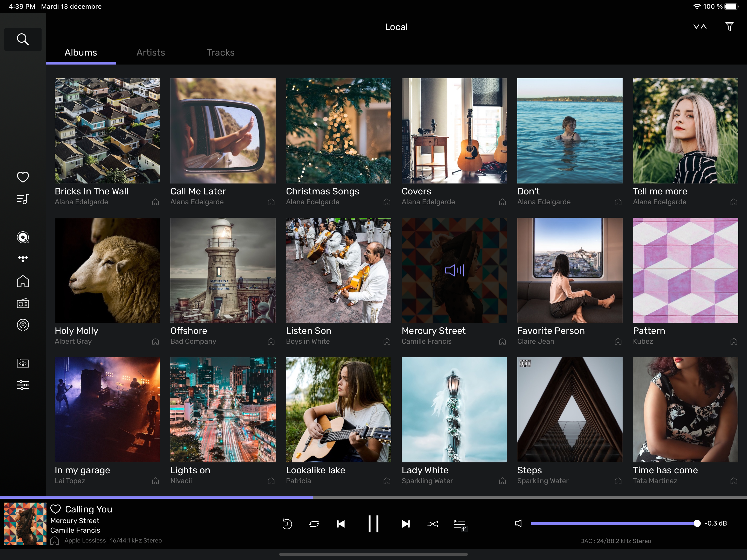Switch to Albums tab

click(x=81, y=53)
